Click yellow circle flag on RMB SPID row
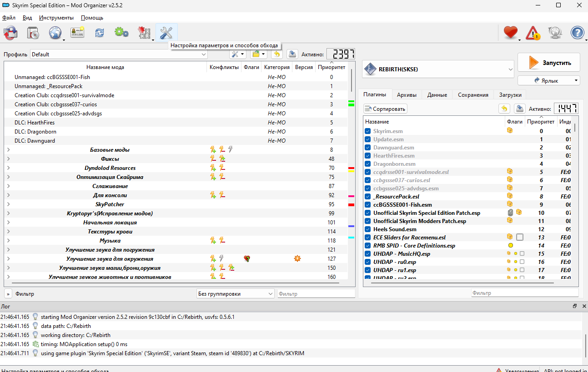Screen dimensions: 588x372 [510, 245]
